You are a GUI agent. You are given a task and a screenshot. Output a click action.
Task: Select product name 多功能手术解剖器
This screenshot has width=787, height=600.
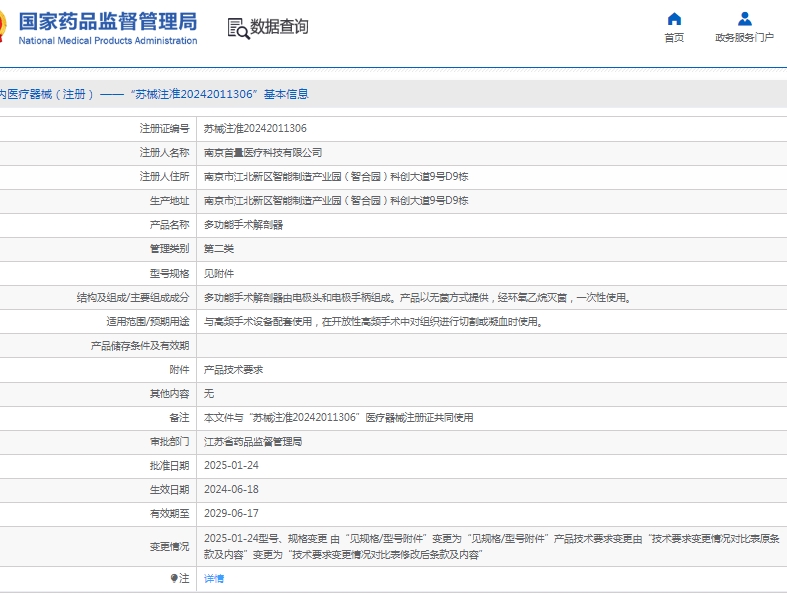pos(243,225)
